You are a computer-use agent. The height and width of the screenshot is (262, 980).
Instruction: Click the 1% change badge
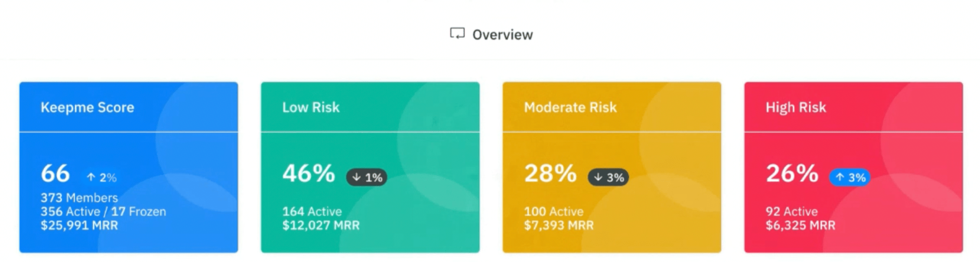367,177
